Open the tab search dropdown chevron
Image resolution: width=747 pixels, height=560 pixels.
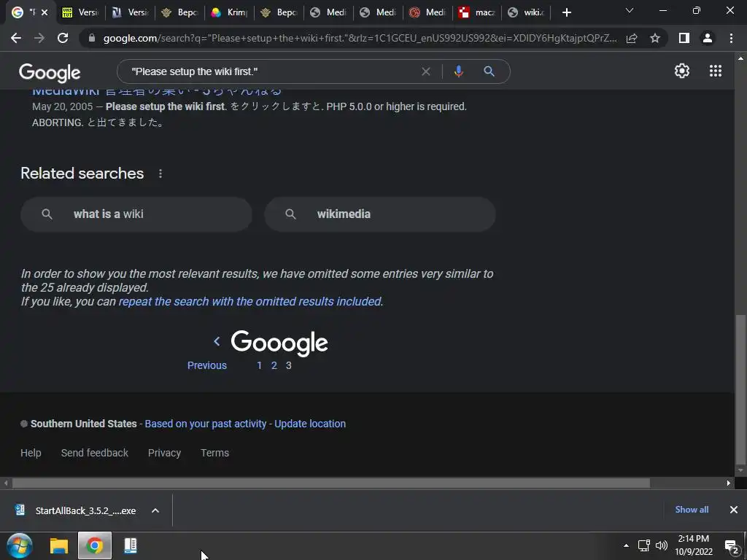coord(630,10)
